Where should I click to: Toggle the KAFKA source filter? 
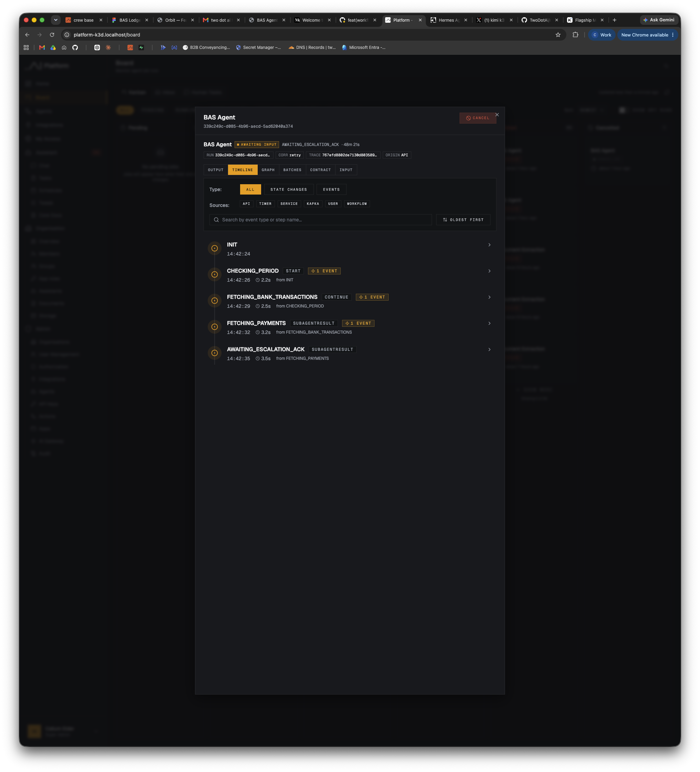pos(313,204)
